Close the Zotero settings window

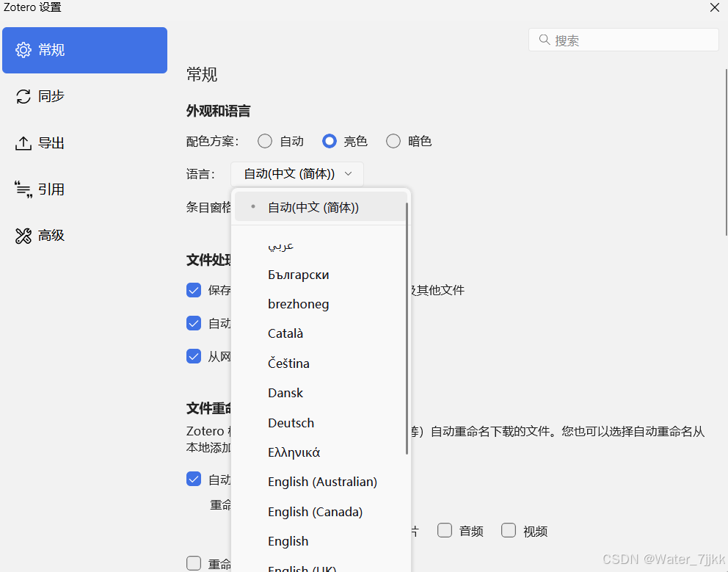pyautogui.click(x=715, y=7)
